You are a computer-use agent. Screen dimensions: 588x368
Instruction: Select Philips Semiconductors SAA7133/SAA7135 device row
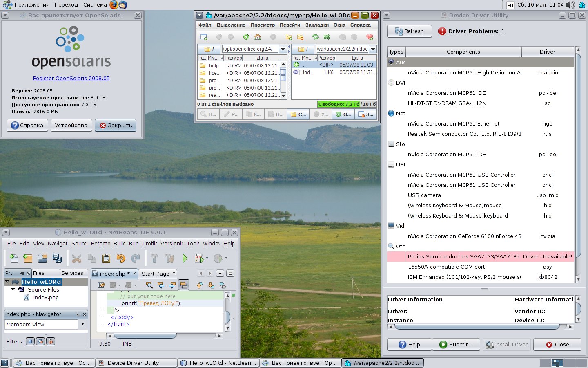click(x=481, y=256)
